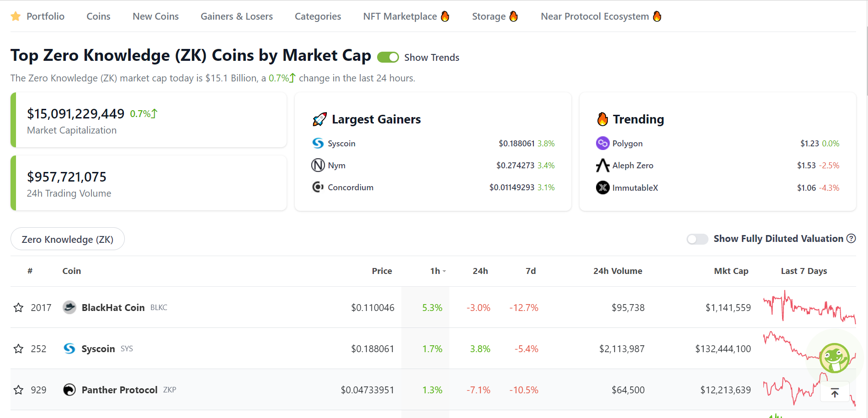Open NFT Marketplace tab
The width and height of the screenshot is (868, 418).
coord(400,16)
